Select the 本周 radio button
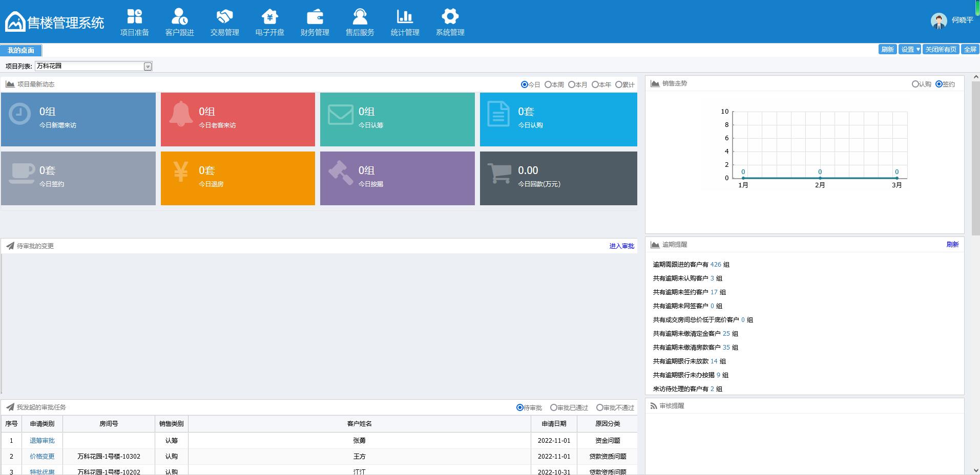Screen dimensions: 980x475 (x=548, y=84)
